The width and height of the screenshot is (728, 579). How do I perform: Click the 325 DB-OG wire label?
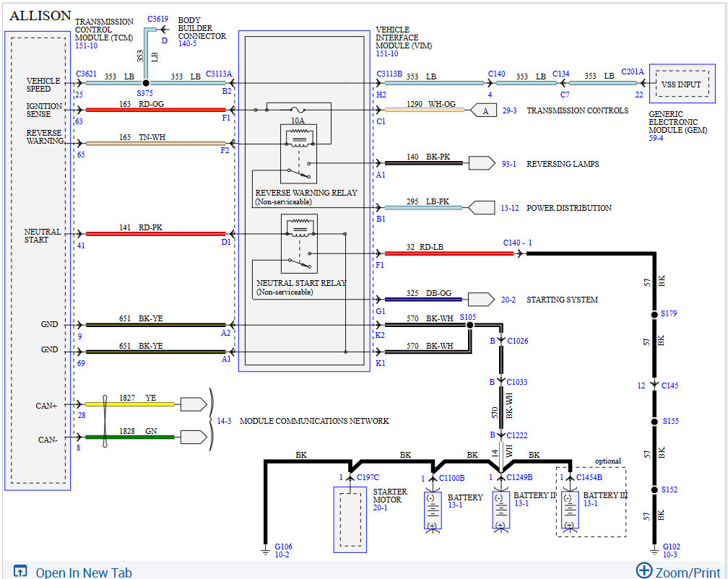[428, 293]
